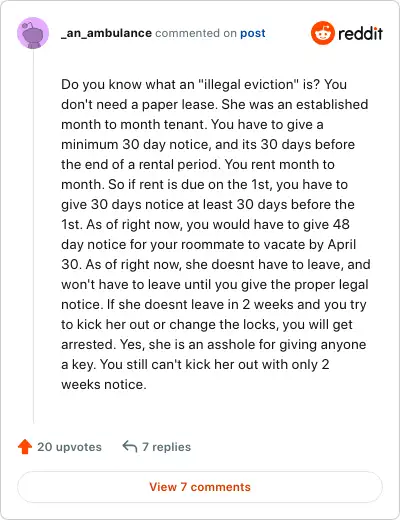Open "View 7 comments" button
This screenshot has height=520, width=400.
pyautogui.click(x=200, y=487)
